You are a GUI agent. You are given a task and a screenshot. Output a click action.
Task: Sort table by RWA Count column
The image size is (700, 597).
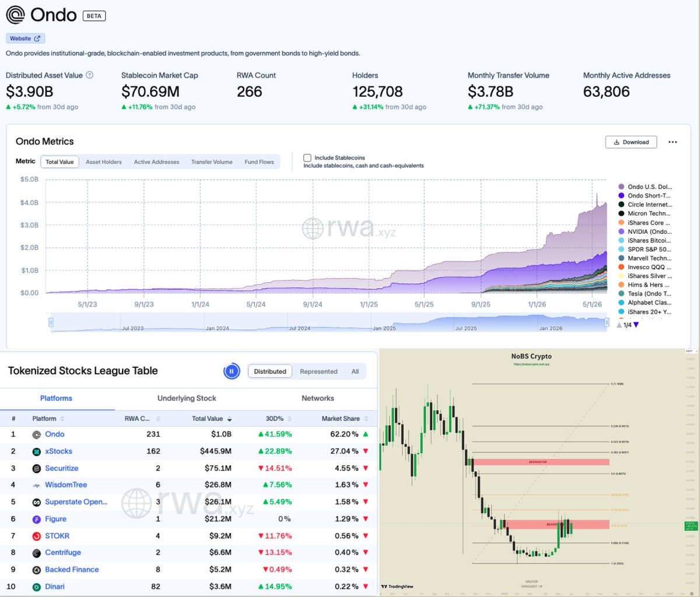pyautogui.click(x=142, y=419)
